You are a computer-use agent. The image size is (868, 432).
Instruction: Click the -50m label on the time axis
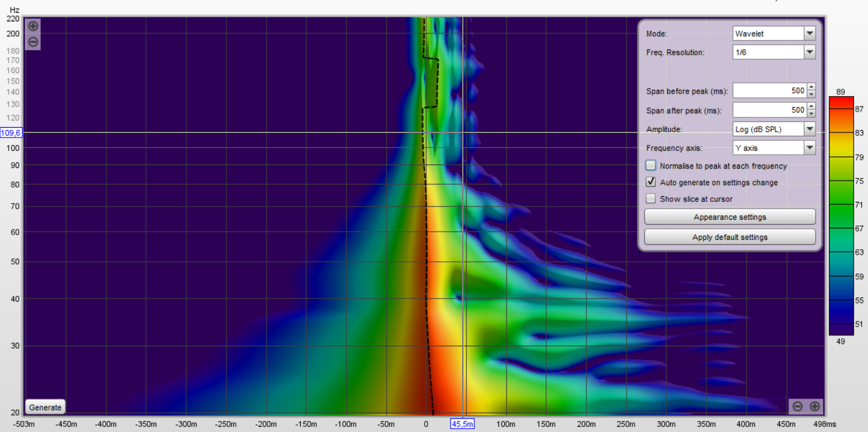click(386, 425)
